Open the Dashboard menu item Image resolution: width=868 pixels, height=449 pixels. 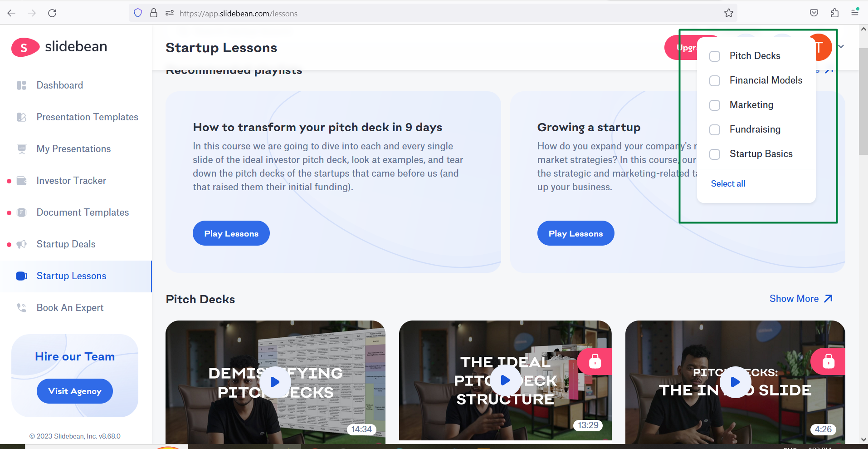pyautogui.click(x=60, y=85)
